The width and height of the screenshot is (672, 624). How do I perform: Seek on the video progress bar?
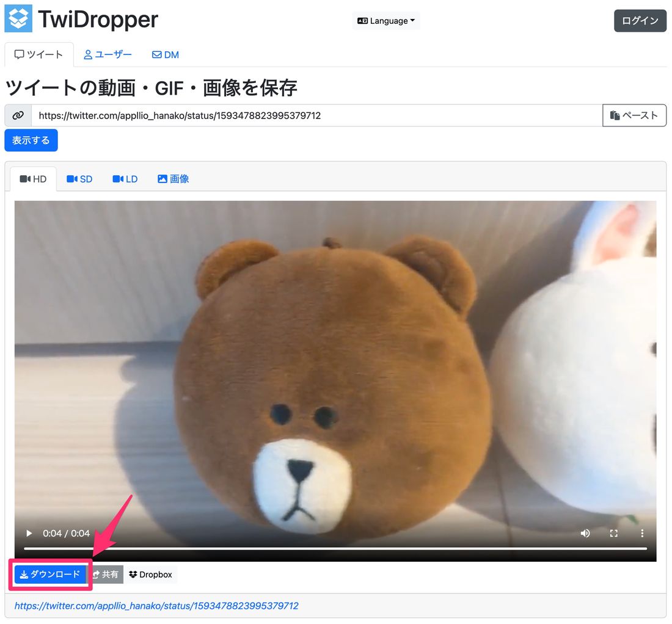(335, 548)
